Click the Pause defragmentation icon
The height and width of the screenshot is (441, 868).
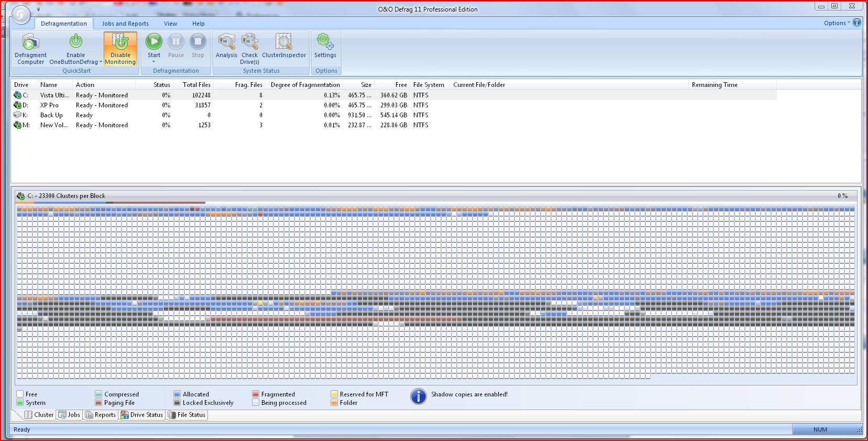(x=176, y=41)
